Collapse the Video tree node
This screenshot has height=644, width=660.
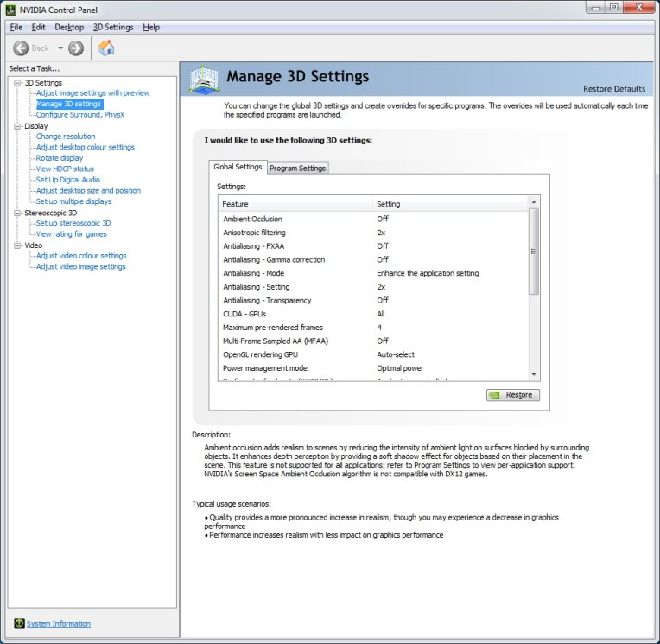(16, 245)
